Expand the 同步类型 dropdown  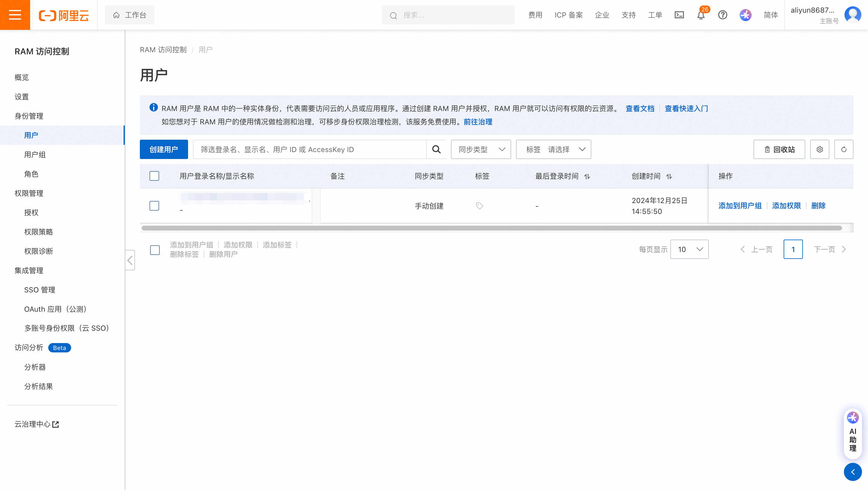coord(481,149)
